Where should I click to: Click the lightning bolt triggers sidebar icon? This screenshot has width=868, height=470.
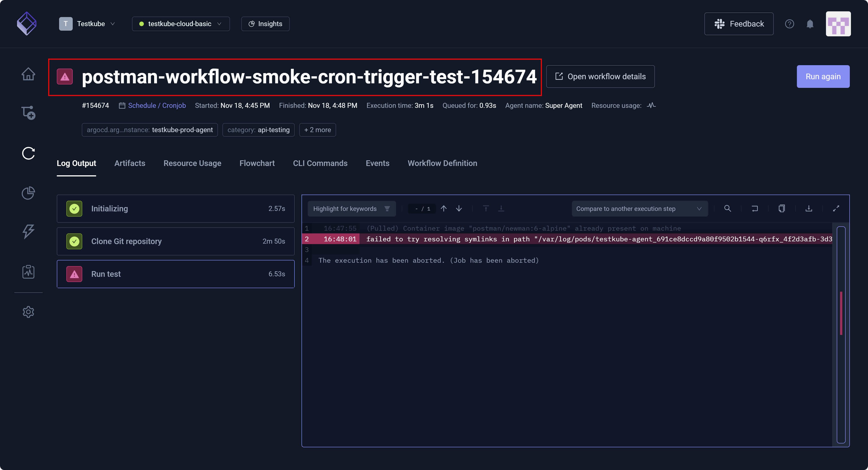pyautogui.click(x=28, y=232)
